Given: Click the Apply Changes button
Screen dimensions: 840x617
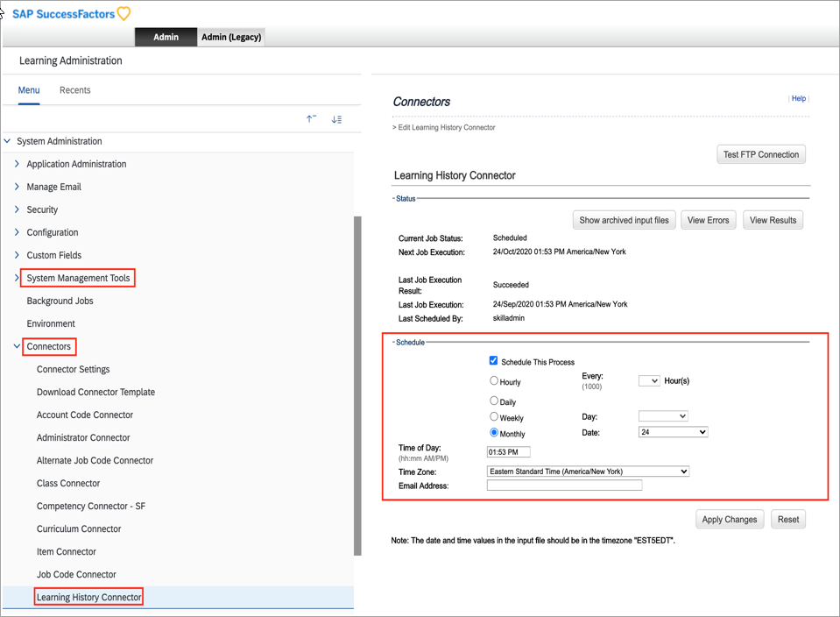Looking at the screenshot, I should (729, 519).
